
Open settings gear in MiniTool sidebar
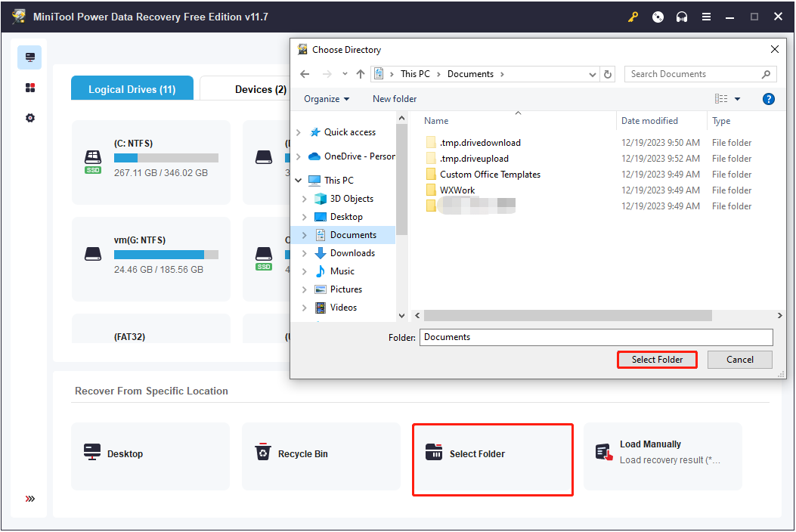pos(30,118)
